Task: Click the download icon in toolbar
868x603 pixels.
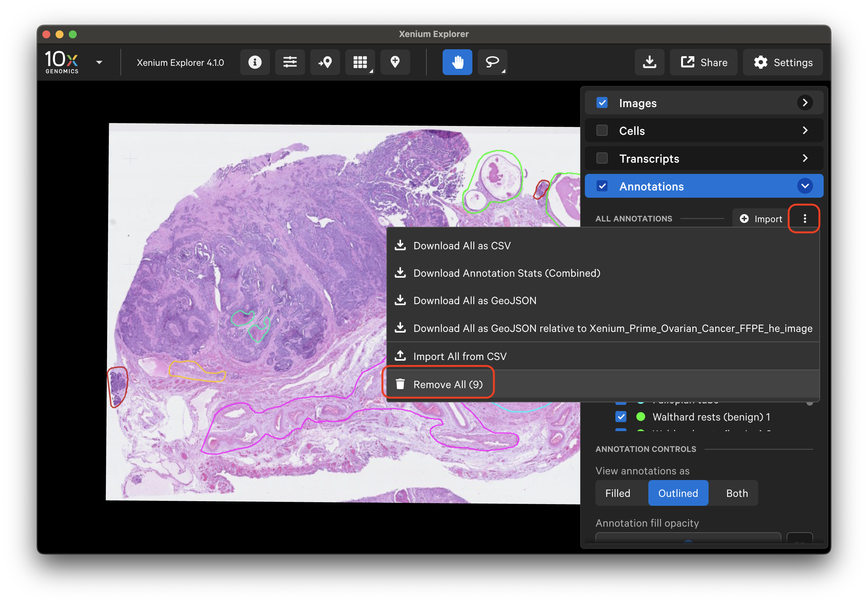Action: coord(649,62)
